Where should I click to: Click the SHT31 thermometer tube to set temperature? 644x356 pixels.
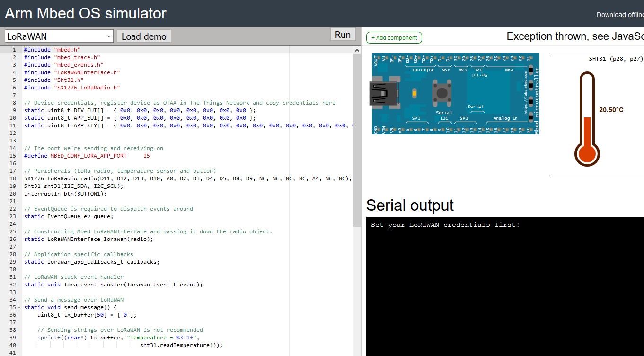(x=587, y=118)
